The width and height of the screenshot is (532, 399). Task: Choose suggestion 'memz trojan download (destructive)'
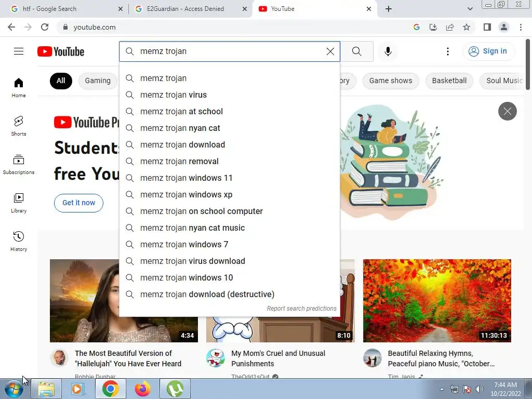(229, 294)
